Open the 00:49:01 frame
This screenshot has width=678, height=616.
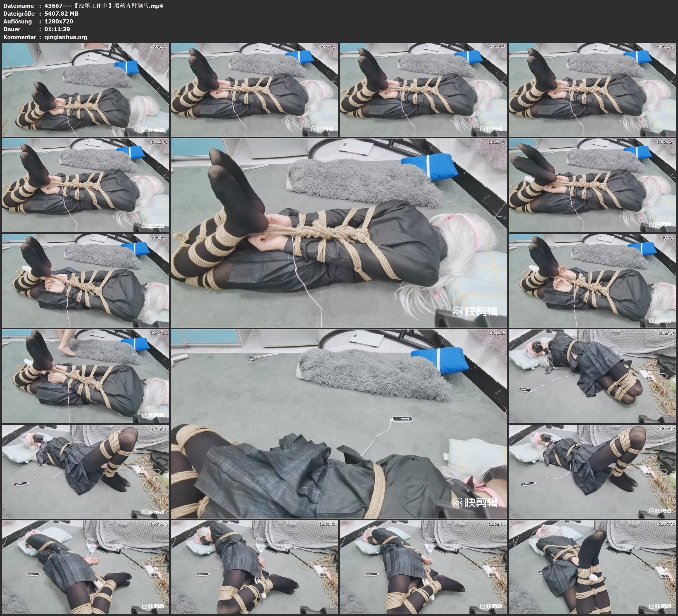85,471
